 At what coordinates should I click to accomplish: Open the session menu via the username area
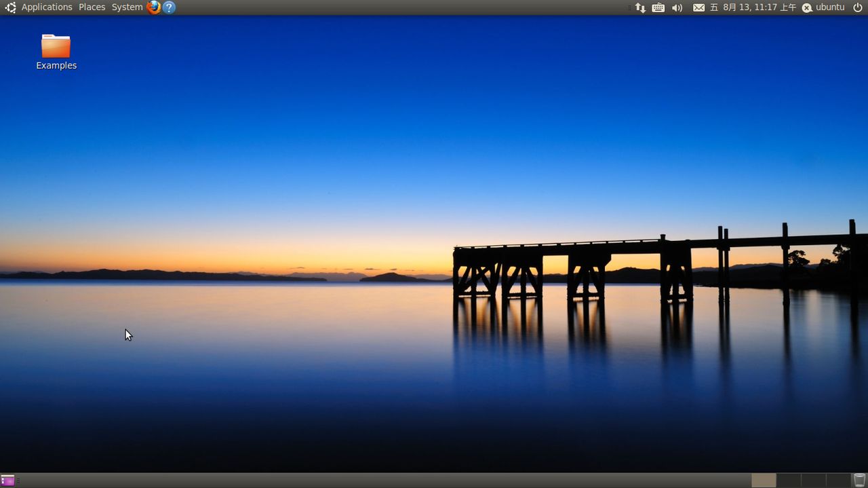point(829,7)
